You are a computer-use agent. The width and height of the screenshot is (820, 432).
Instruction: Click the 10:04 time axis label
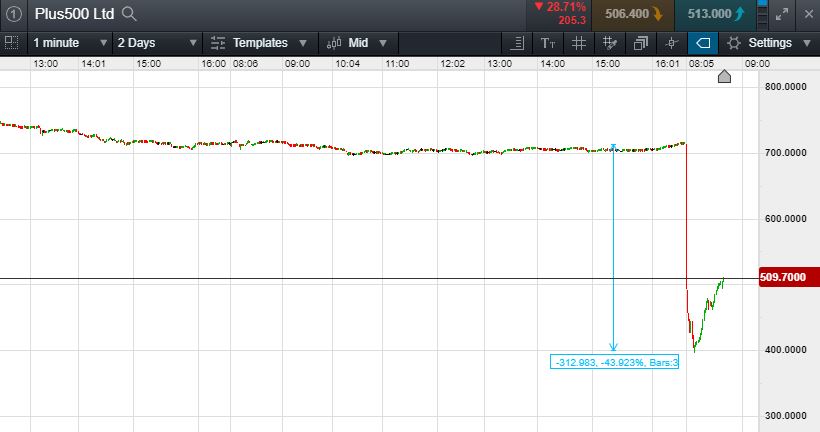coord(348,64)
